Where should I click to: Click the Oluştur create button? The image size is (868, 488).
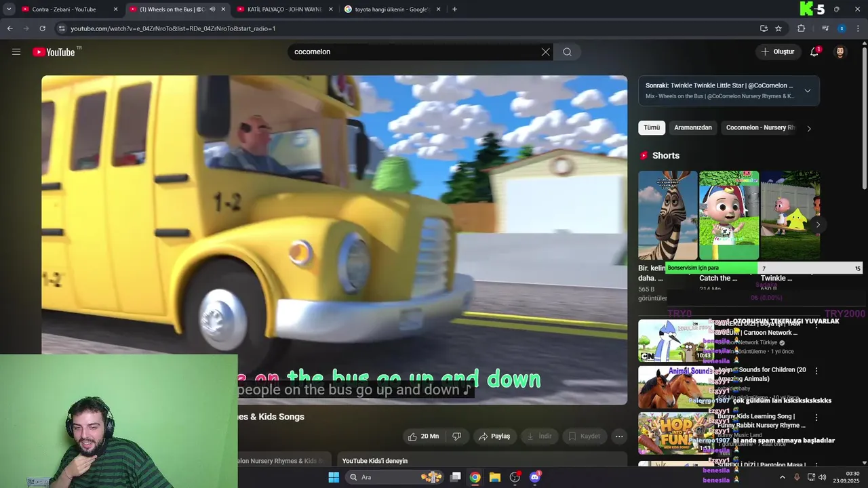[x=777, y=52]
